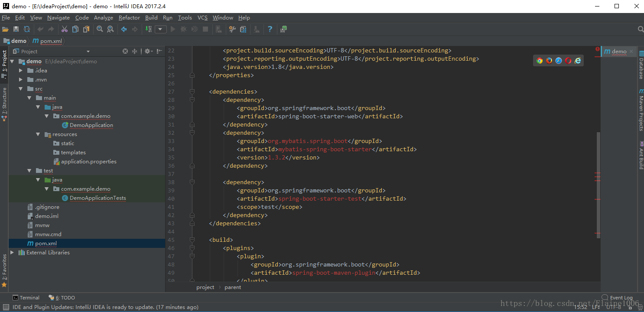Image resolution: width=644 pixels, height=312 pixels.
Task: Click the Undo toolbar icon
Action: [40, 29]
